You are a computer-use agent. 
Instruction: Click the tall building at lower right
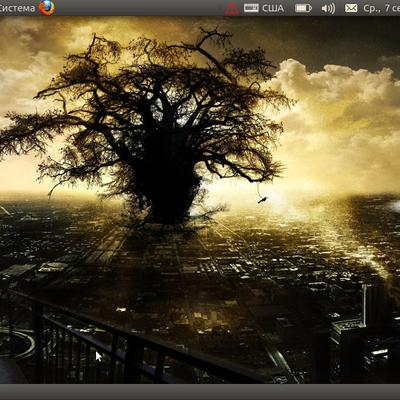tap(370, 307)
